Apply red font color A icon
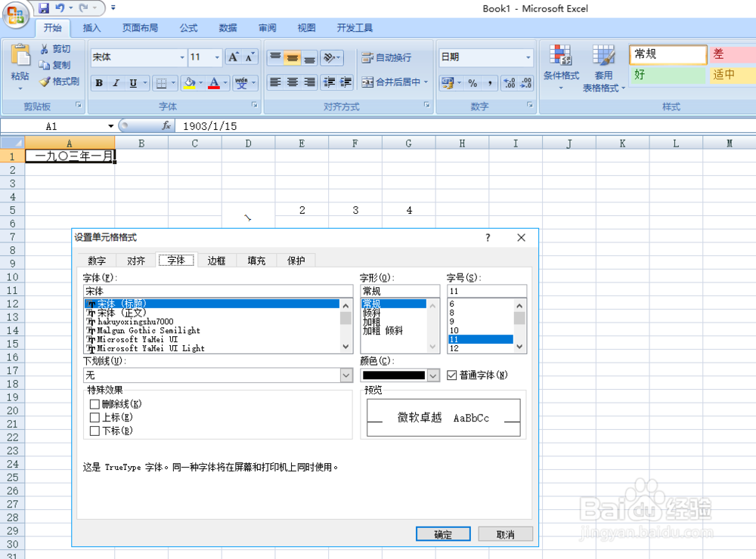This screenshot has height=559, width=756. tap(214, 83)
